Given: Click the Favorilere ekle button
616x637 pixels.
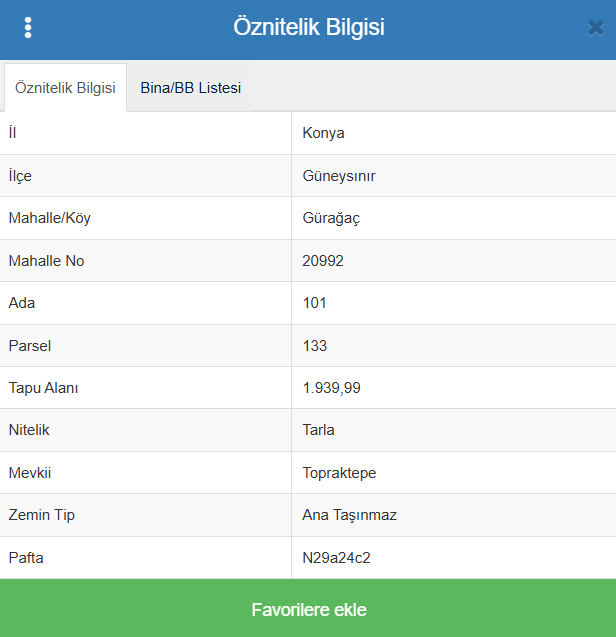Looking at the screenshot, I should point(308,608).
